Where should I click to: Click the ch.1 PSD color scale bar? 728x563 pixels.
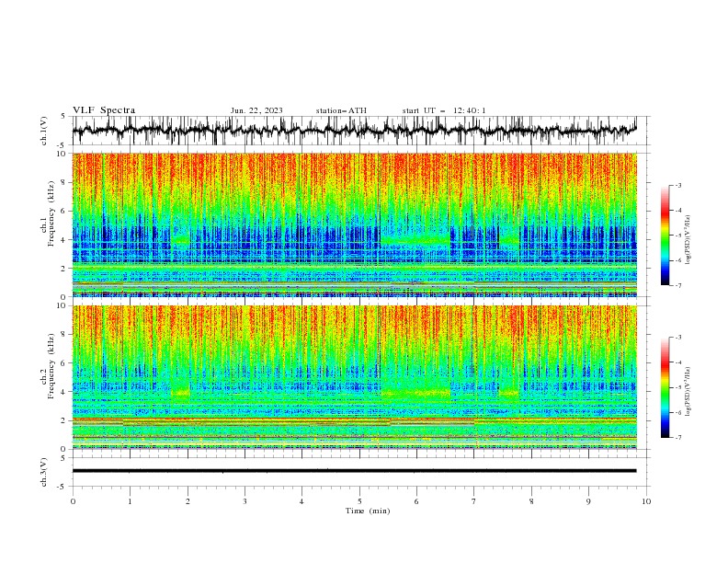(665, 236)
